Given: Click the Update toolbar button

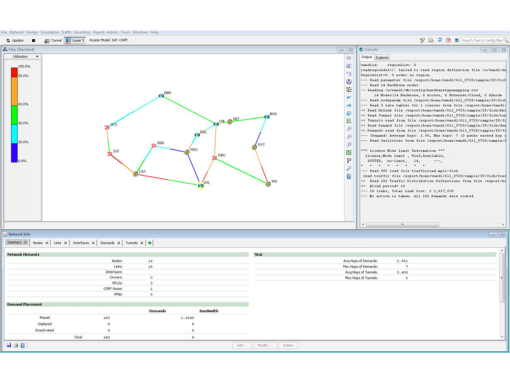Looking at the screenshot, I should 15,40.
